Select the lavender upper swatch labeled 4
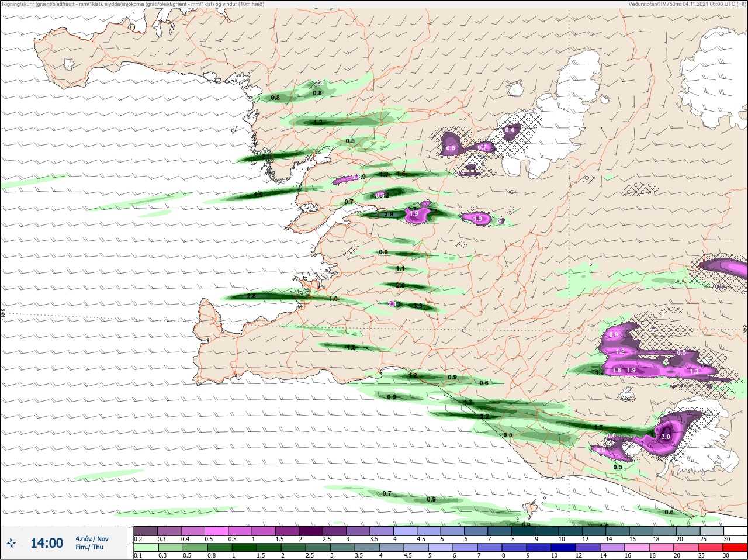Image resolution: width=748 pixels, height=560 pixels. (406, 531)
